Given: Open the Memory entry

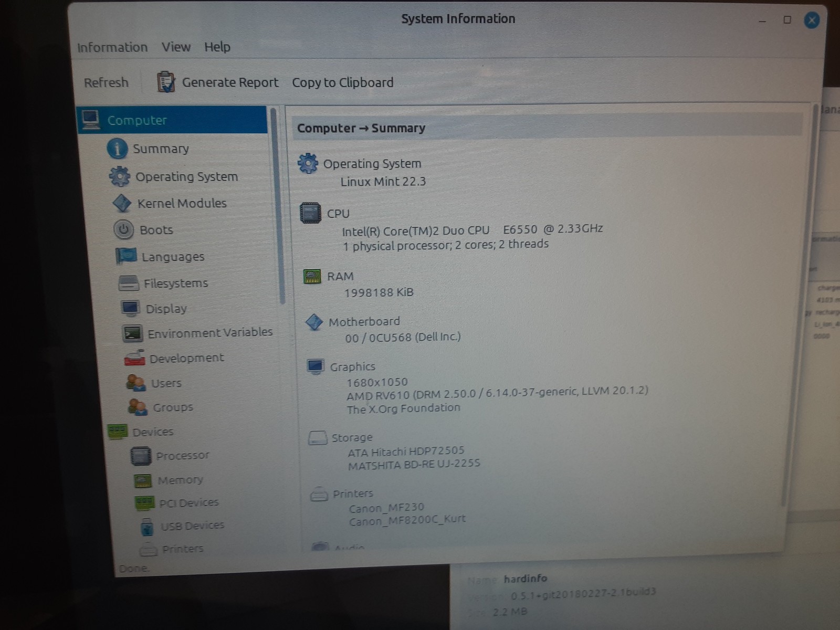Looking at the screenshot, I should pos(180,480).
